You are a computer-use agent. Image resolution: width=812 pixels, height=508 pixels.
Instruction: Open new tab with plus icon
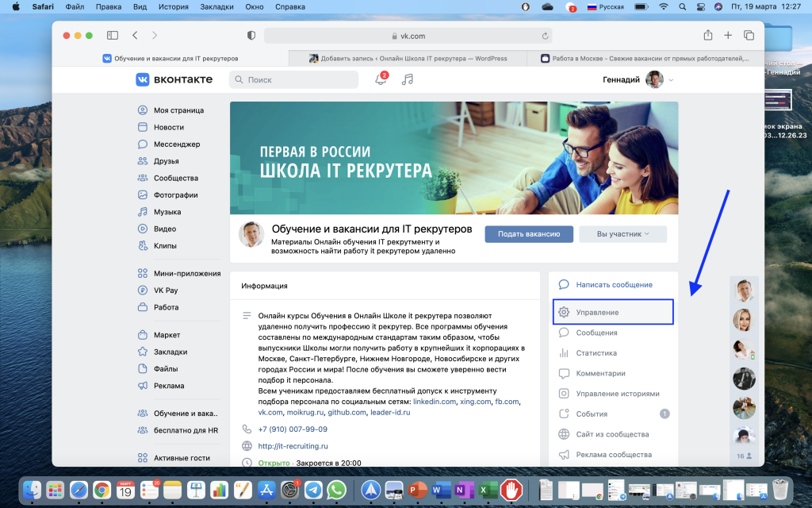tap(728, 36)
